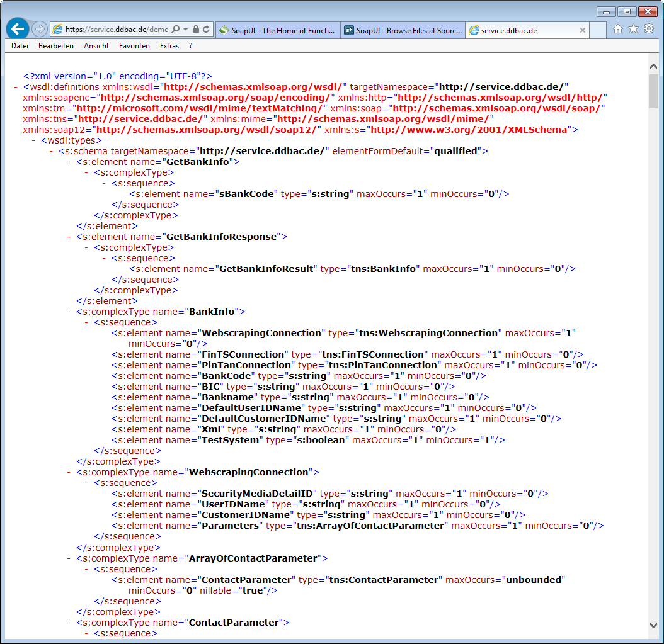
Task: Click the FinTSConnection element name
Action: [x=243, y=354]
